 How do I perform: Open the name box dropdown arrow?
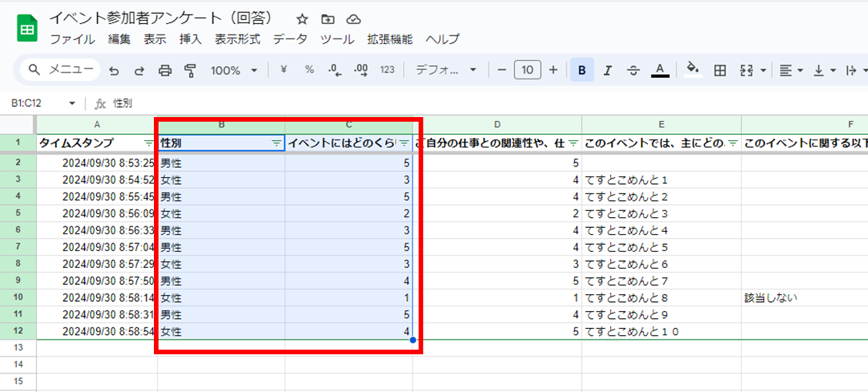pyautogui.click(x=72, y=103)
